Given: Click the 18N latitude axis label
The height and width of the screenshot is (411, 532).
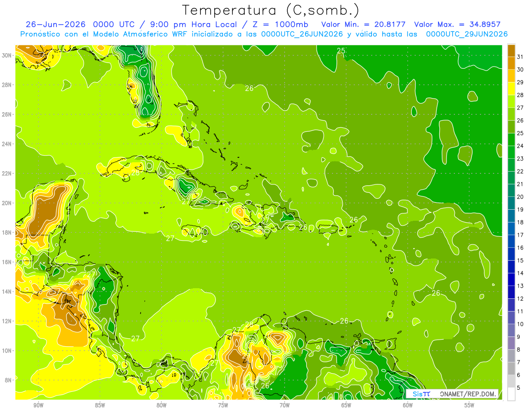Looking at the screenshot, I should coord(7,232).
